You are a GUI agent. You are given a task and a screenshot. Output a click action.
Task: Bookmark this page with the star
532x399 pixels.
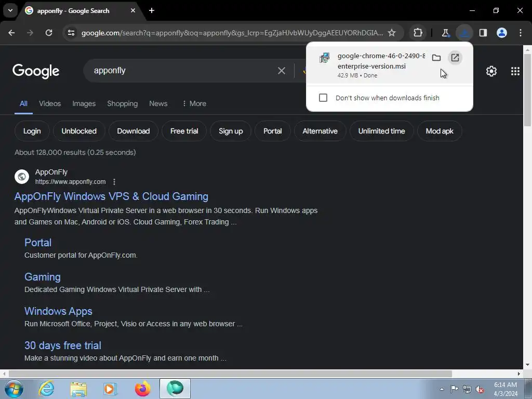pyautogui.click(x=392, y=33)
